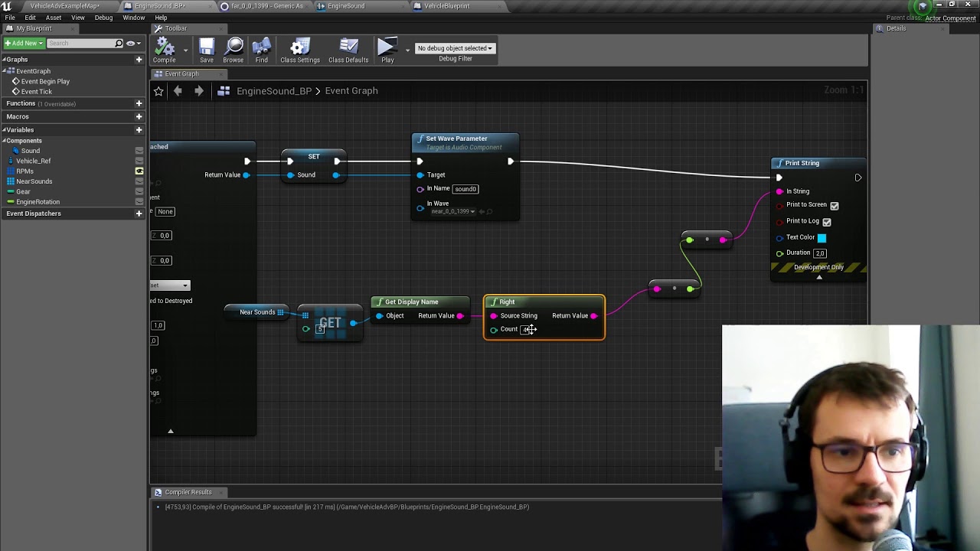Open the Compiler Results tab
The height and width of the screenshot is (551, 980).
tap(188, 492)
